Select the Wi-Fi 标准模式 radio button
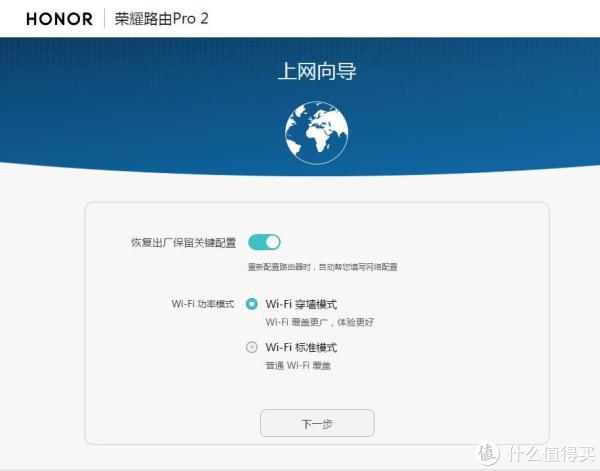 pyautogui.click(x=251, y=347)
